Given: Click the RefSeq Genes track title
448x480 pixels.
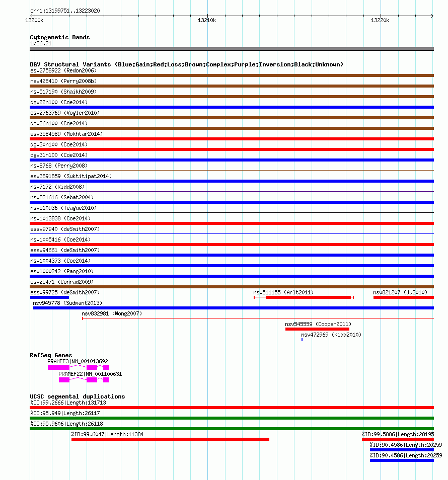Looking at the screenshot, I should [x=51, y=355].
